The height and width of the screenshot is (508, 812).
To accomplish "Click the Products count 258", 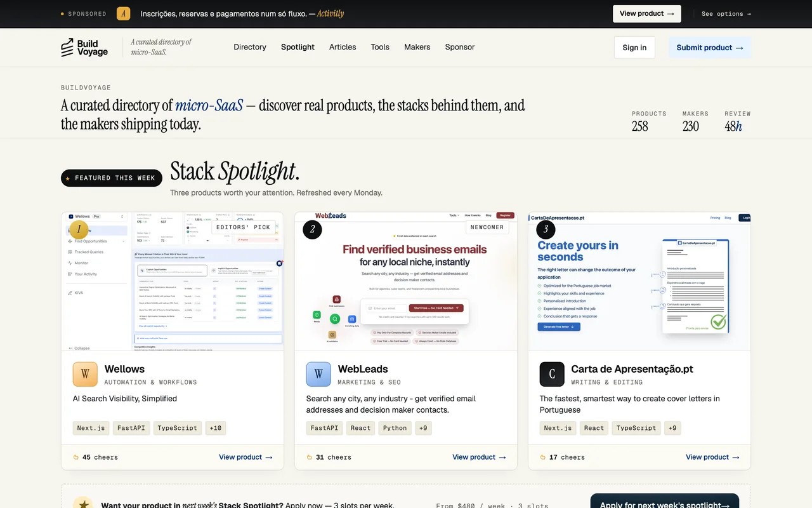I will point(640,126).
